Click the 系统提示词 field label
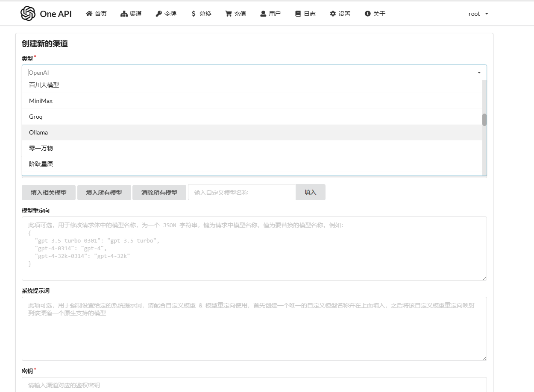The width and height of the screenshot is (534, 392). (36, 291)
